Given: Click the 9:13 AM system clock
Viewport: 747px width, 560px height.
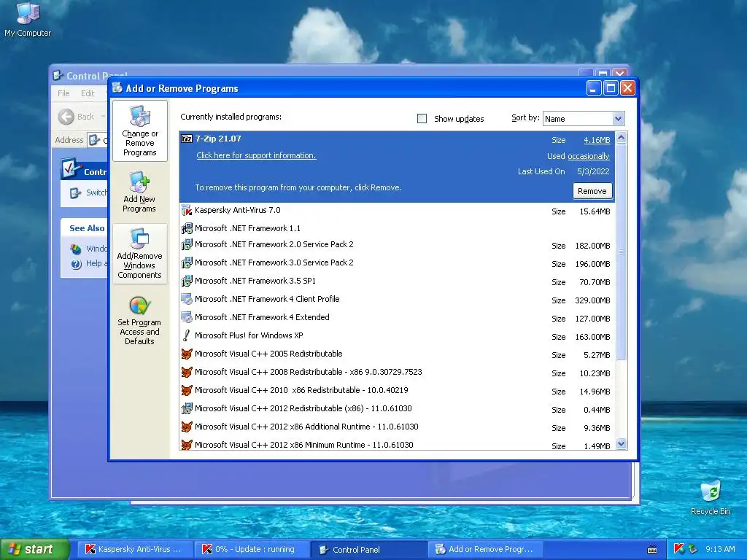Looking at the screenshot, I should (720, 549).
